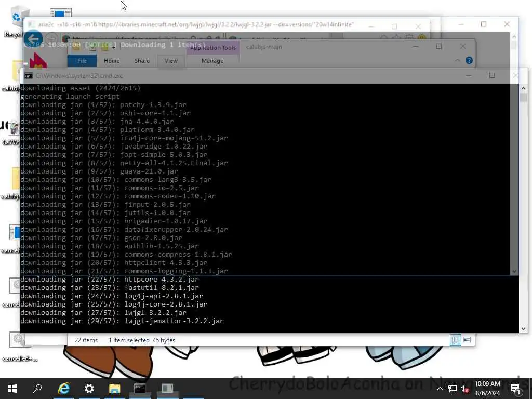This screenshot has height=399, width=532.
Task: Click line 'lwjgl-jemalloc-3.2.2.jar' in console
Action: [122, 321]
